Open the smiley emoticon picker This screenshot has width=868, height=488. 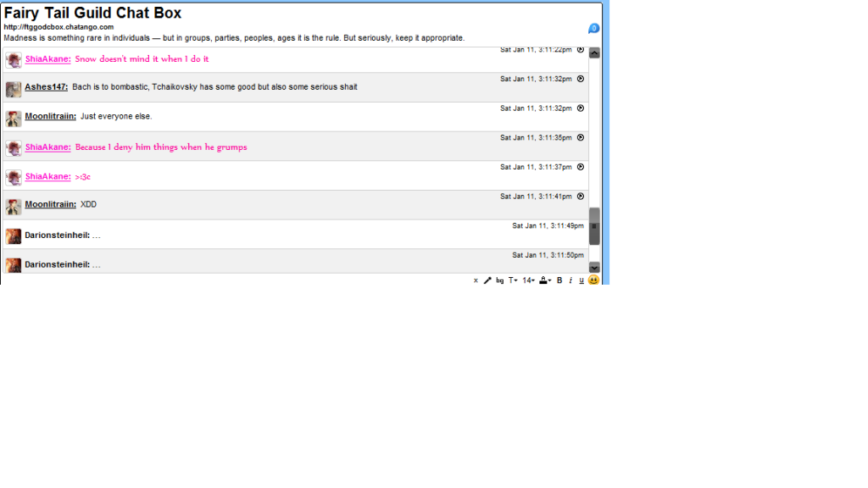593,280
